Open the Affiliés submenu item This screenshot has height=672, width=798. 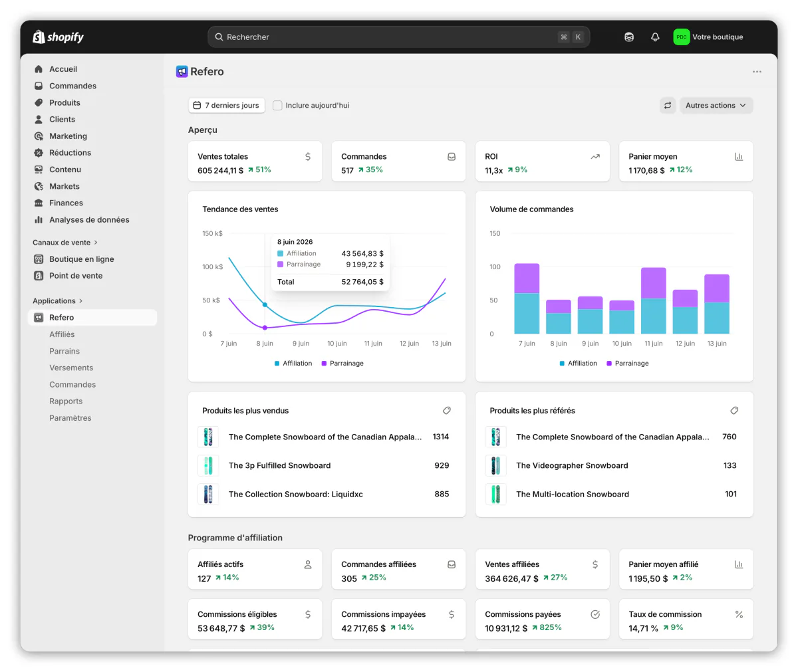point(62,334)
